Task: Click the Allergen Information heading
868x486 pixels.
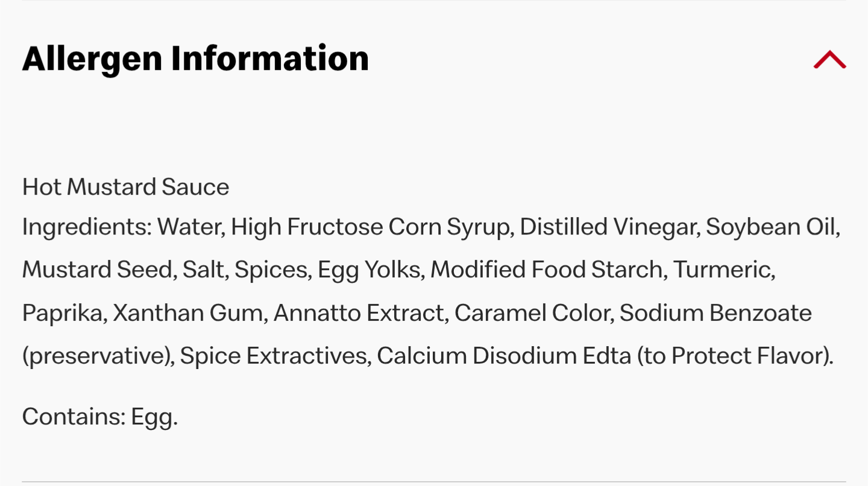Action: point(195,58)
